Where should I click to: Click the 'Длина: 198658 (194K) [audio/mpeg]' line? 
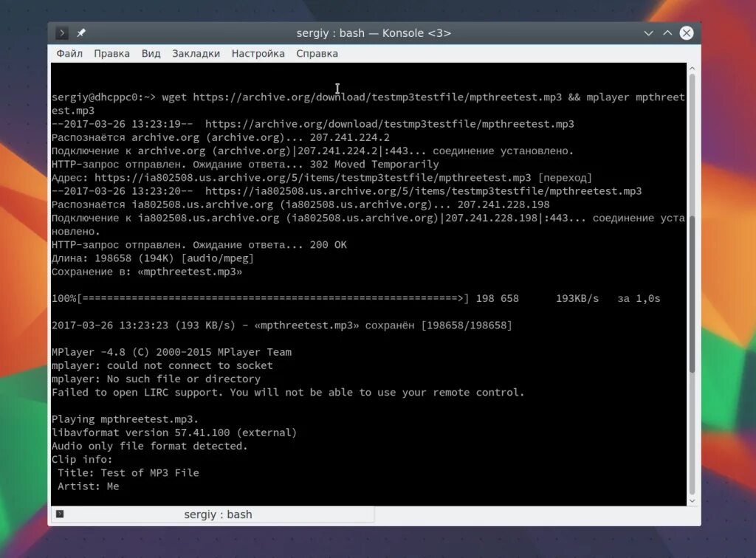coord(152,258)
